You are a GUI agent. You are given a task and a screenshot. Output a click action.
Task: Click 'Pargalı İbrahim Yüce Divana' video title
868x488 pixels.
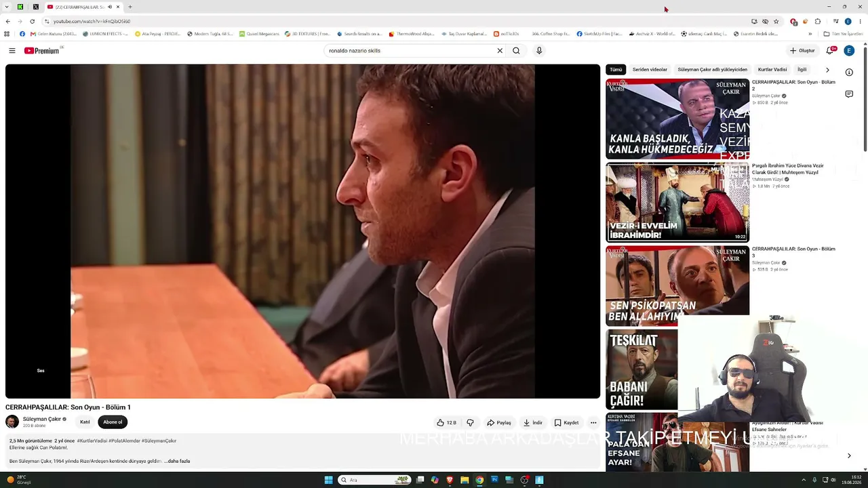(x=788, y=169)
